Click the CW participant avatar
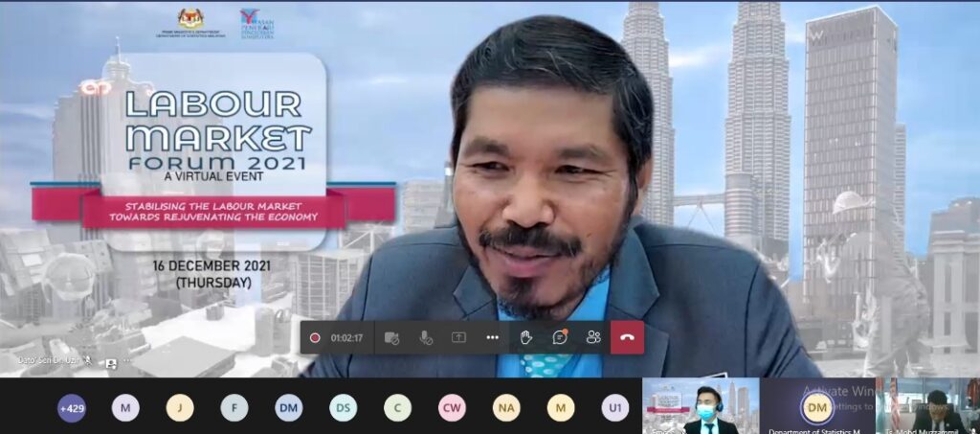Screen dimensions: 980x434 (452, 408)
